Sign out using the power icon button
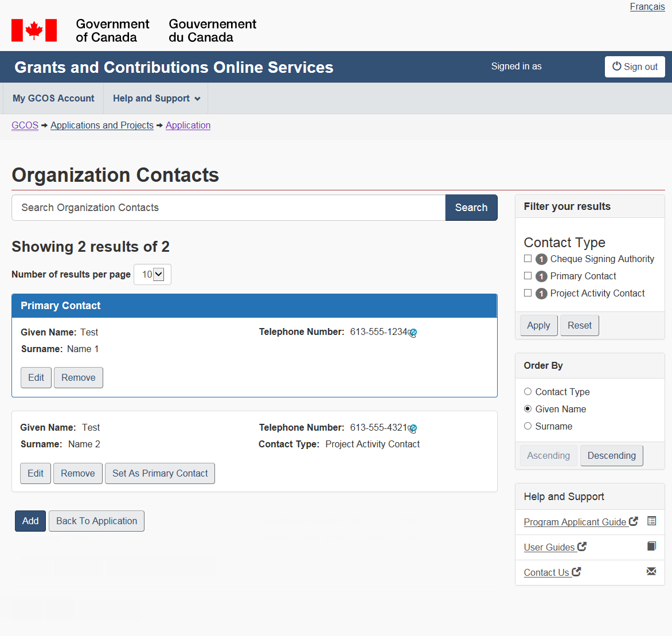Screen dimensions: 672x636 (635, 67)
